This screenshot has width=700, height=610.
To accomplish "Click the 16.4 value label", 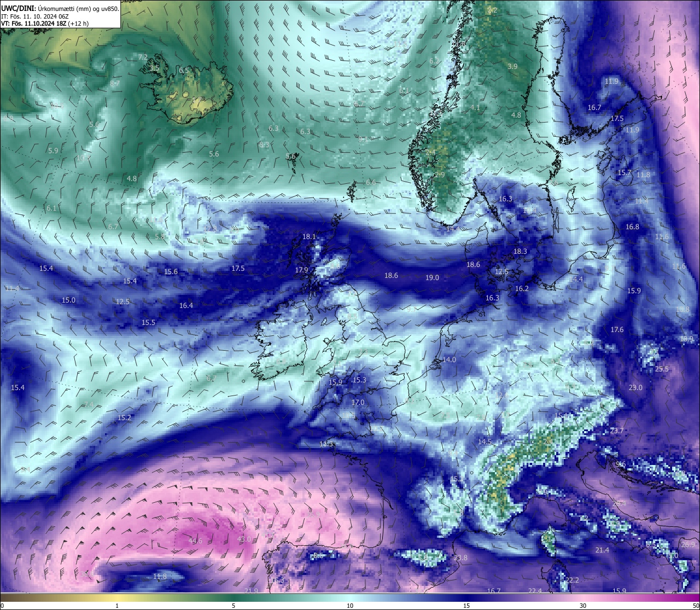I will [186, 305].
